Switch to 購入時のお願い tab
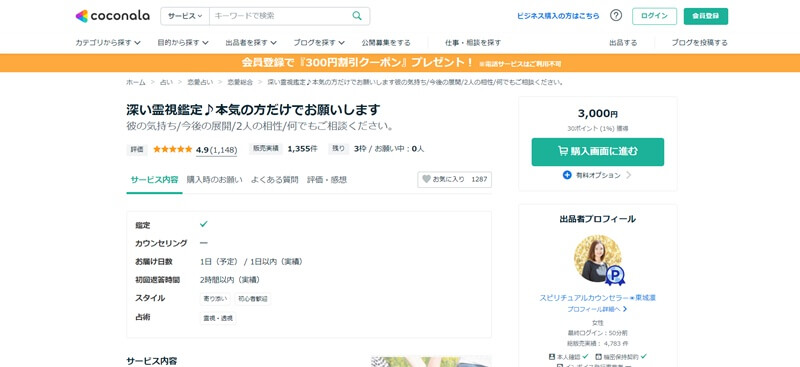Screen dimensions: 800x367 214,180
